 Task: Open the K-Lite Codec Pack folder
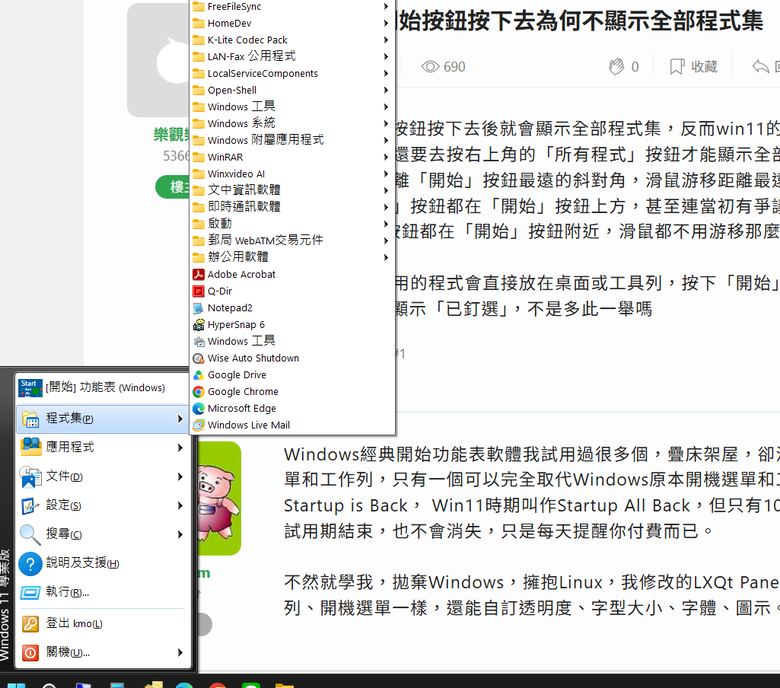coord(292,40)
